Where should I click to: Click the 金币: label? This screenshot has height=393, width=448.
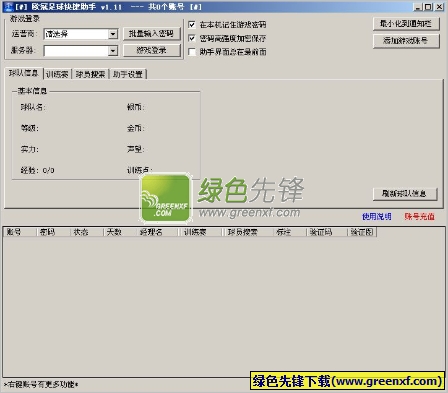[x=135, y=128]
